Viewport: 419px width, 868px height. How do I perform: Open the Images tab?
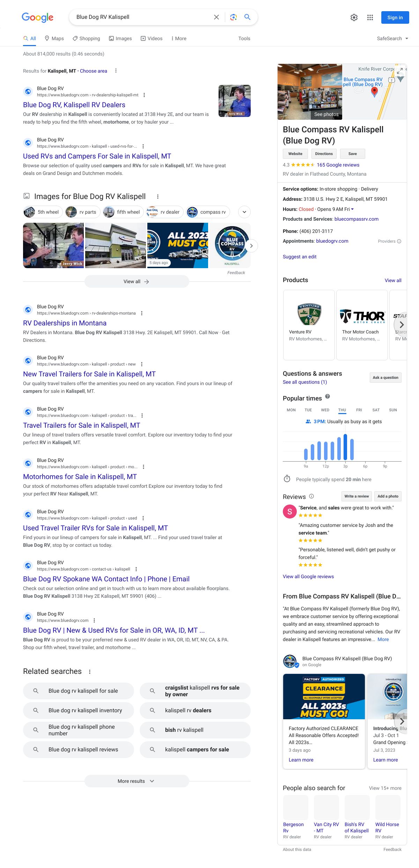coord(120,38)
